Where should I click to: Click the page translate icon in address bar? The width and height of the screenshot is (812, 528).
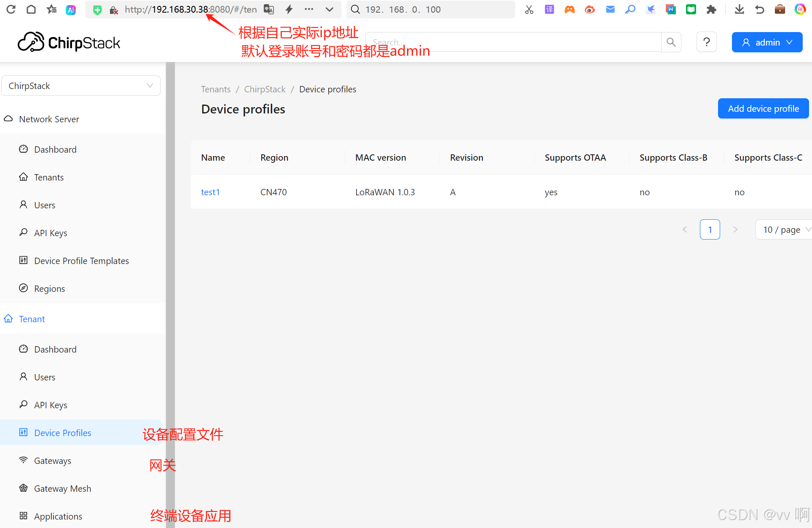point(269,9)
